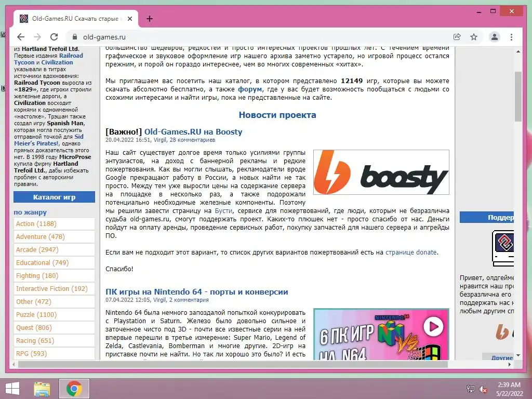Viewport: 532px width, 399px height.
Task: Open the по жанру section link
Action: coord(30,212)
